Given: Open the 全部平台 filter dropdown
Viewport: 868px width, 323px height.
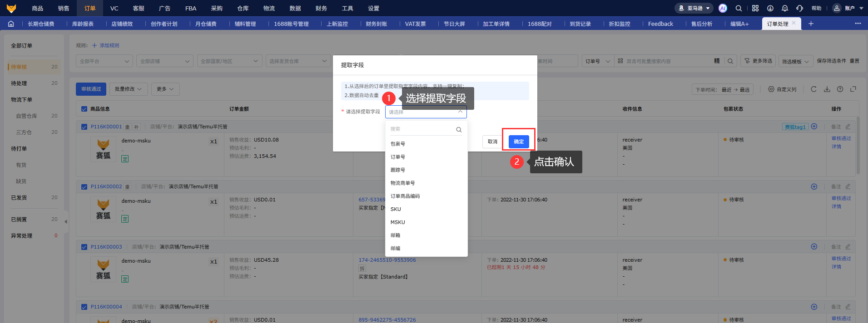Looking at the screenshot, I should point(104,61).
